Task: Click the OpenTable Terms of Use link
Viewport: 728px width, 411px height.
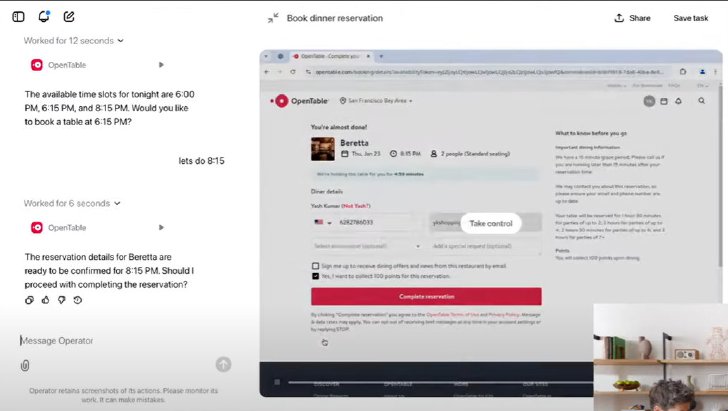Action: click(x=452, y=315)
